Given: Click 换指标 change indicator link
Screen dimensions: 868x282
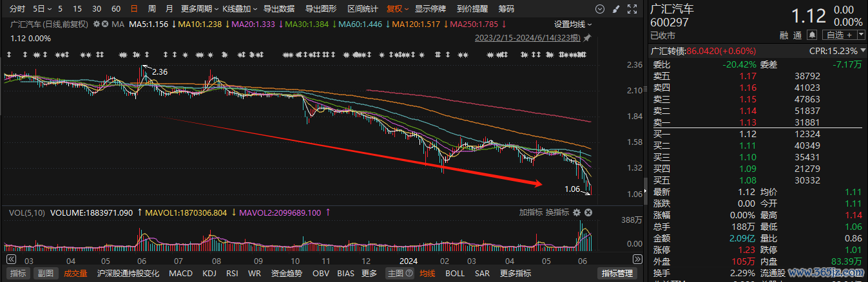Looking at the screenshot, I should (x=557, y=212).
